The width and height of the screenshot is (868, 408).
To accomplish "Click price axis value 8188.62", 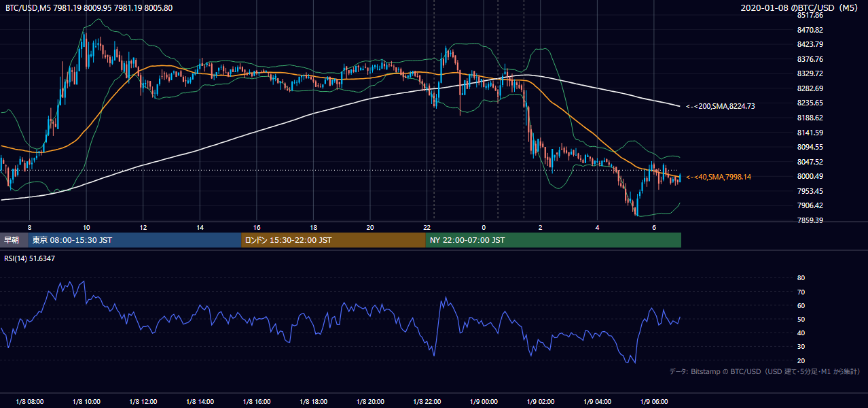I will 810,118.
